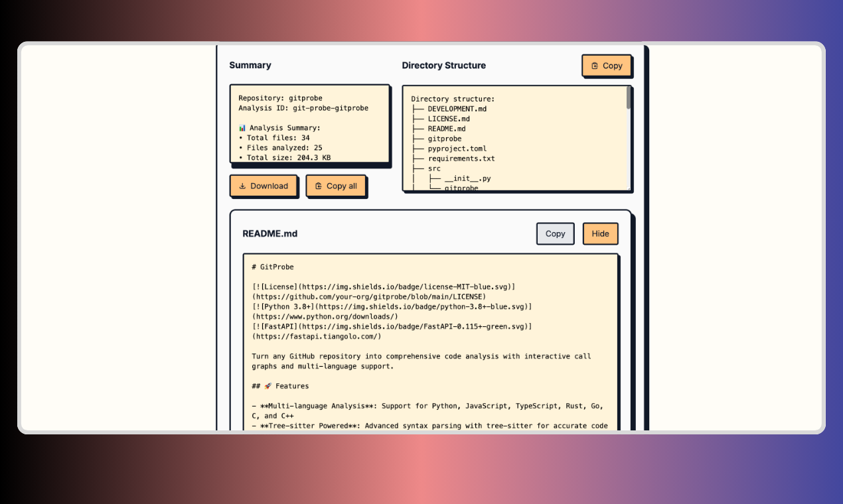
Task: Click 'Analysis ID: git-probe-gitprobe' line
Action: coord(303,108)
